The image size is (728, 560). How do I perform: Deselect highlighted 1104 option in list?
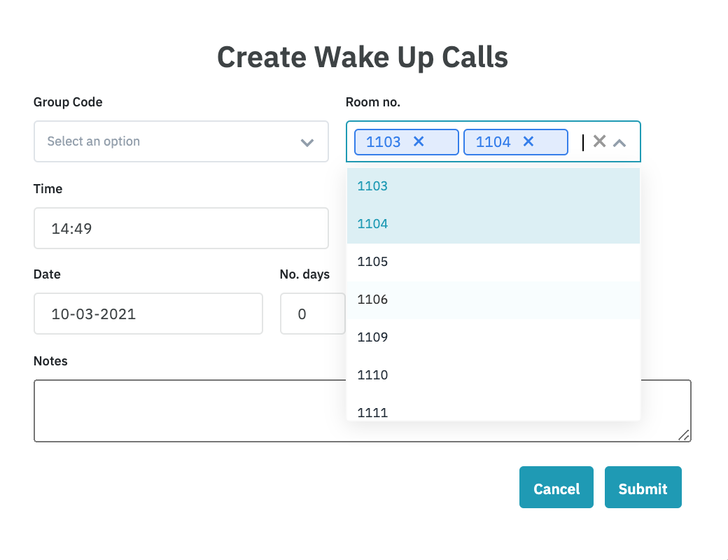pyautogui.click(x=493, y=224)
